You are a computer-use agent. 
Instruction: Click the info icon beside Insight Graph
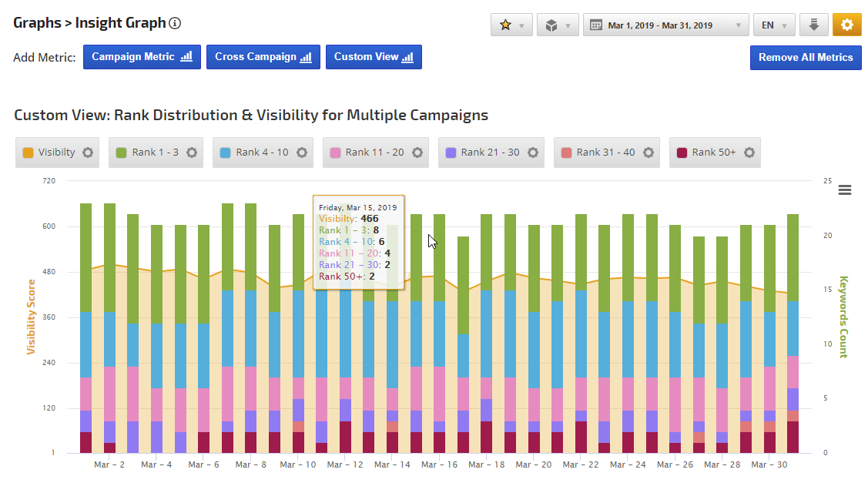tap(175, 23)
